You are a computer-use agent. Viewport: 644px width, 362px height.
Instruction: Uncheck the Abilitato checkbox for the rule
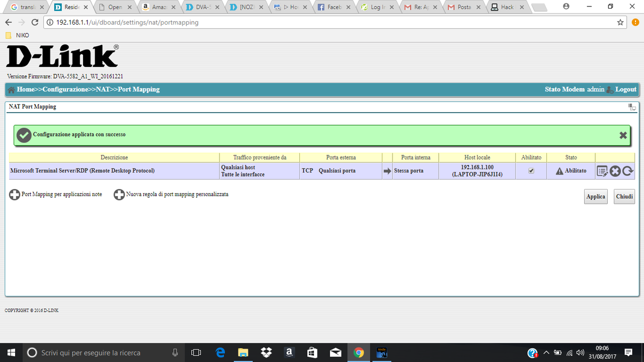point(531,171)
